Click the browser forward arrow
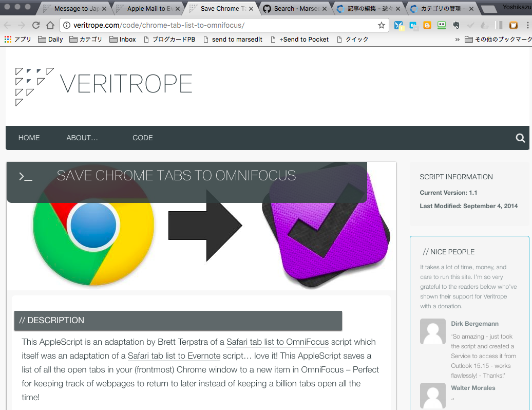 click(22, 25)
